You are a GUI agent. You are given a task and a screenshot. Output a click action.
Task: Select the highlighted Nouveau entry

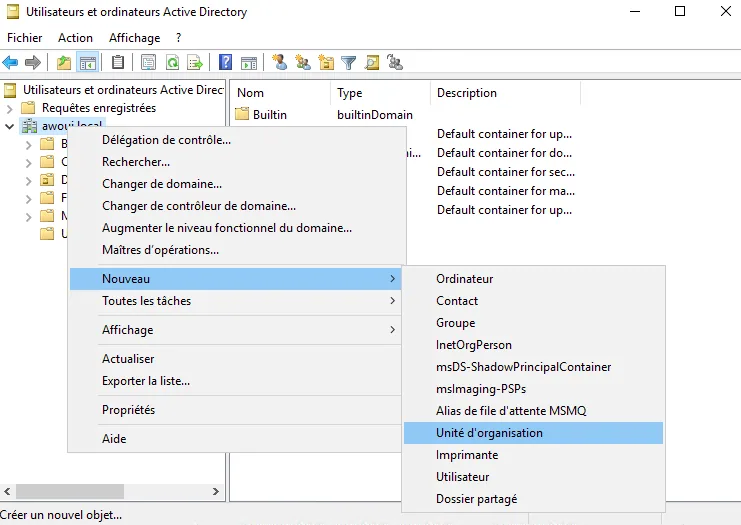(x=235, y=279)
